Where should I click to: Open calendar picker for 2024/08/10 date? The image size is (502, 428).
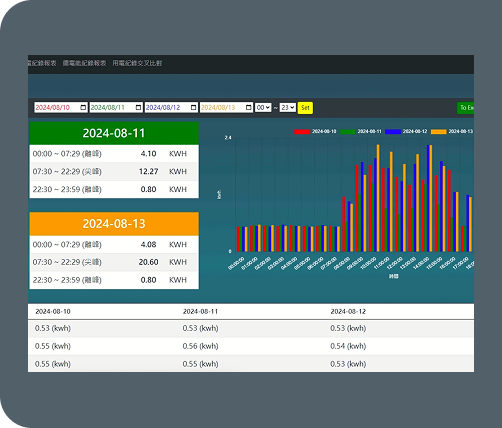click(x=83, y=107)
